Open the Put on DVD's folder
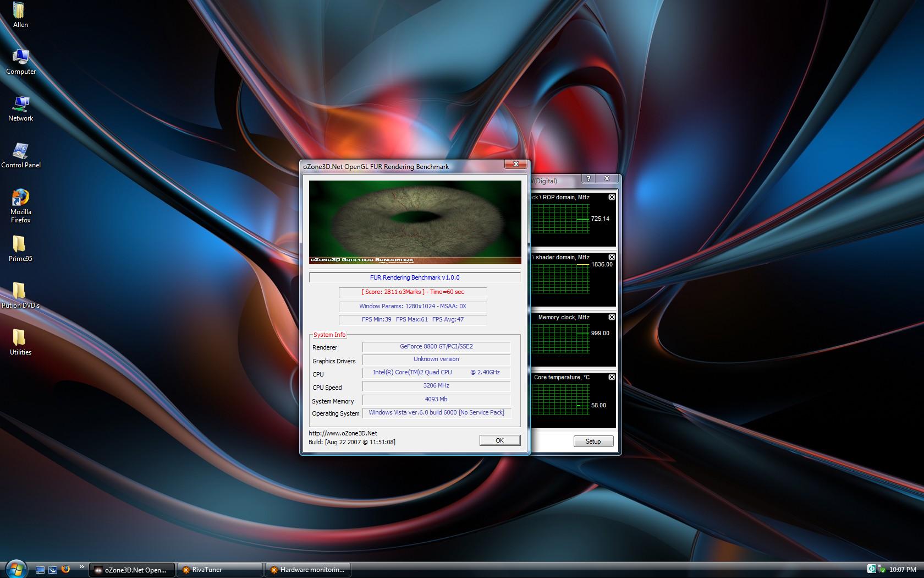The height and width of the screenshot is (578, 924). [x=20, y=296]
